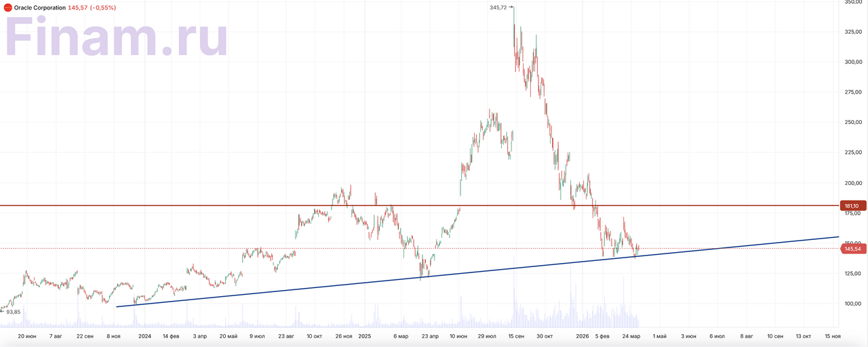Click the 2026 label on time axis
Viewport: 868px width, 347px height.
tap(582, 335)
